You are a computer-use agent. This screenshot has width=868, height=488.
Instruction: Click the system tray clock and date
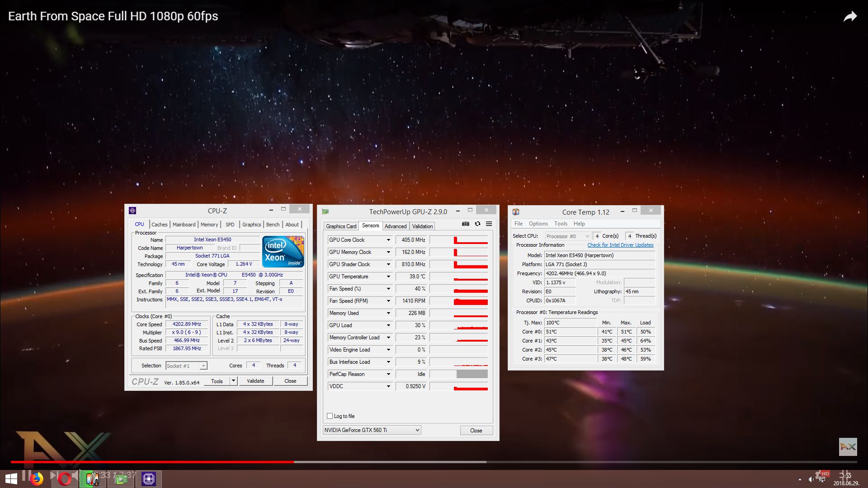[846, 479]
